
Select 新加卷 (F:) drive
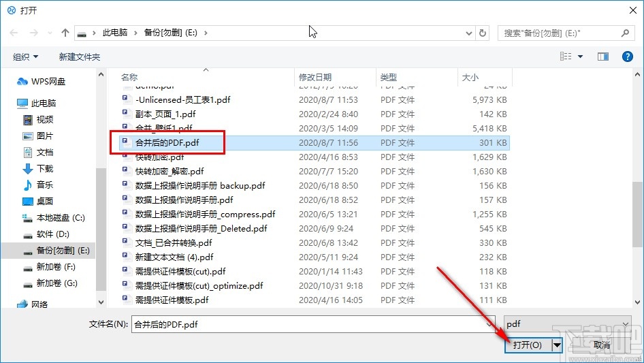point(49,267)
